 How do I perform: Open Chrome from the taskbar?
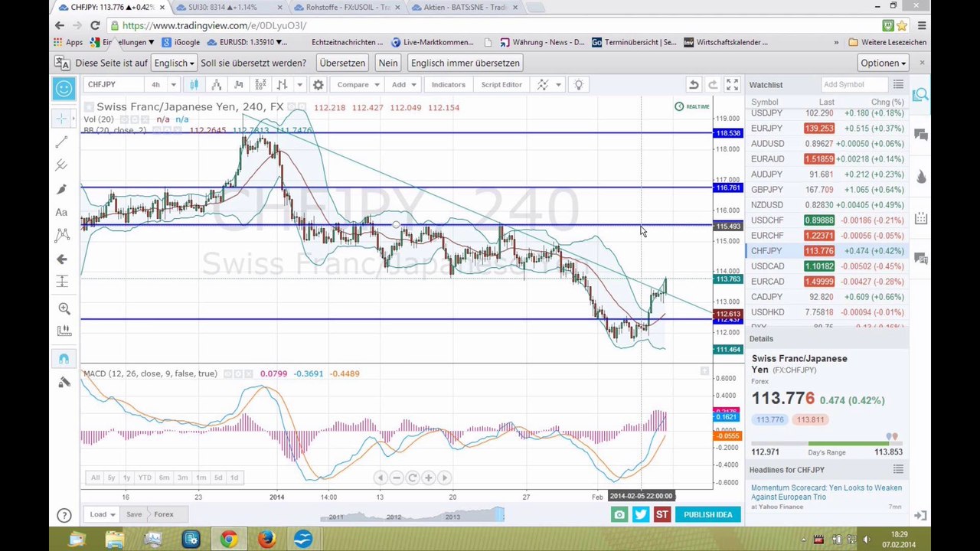click(x=228, y=540)
